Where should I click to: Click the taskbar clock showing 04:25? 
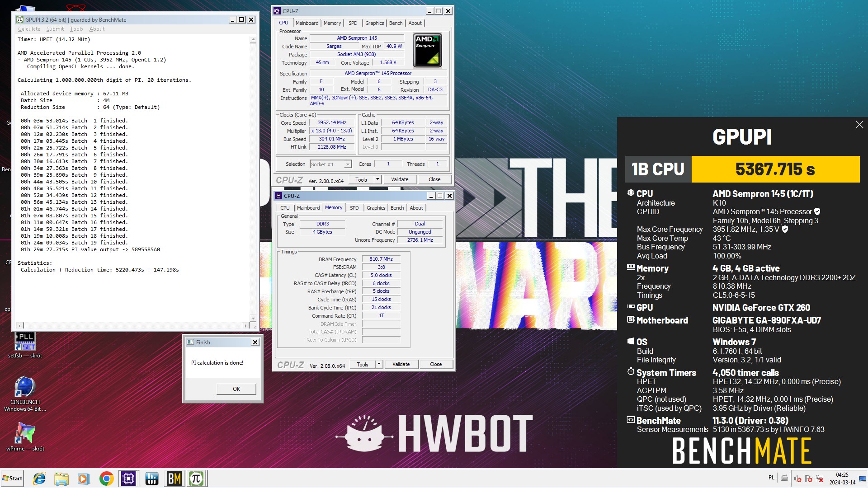click(x=842, y=479)
